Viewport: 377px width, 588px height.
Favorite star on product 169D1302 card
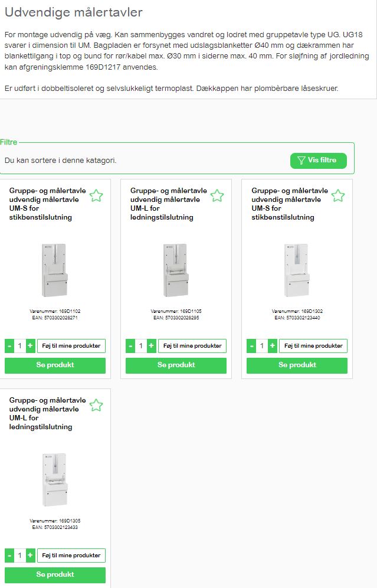pos(338,195)
